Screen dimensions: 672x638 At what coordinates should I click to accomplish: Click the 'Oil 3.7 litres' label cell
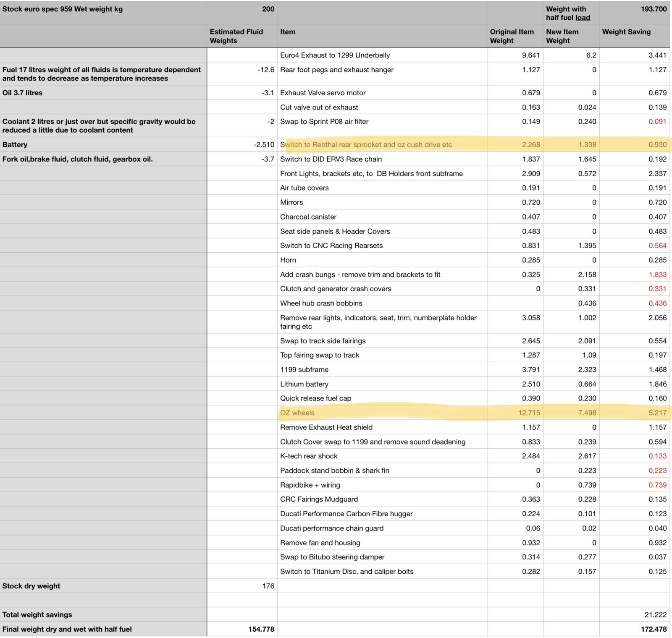point(103,93)
